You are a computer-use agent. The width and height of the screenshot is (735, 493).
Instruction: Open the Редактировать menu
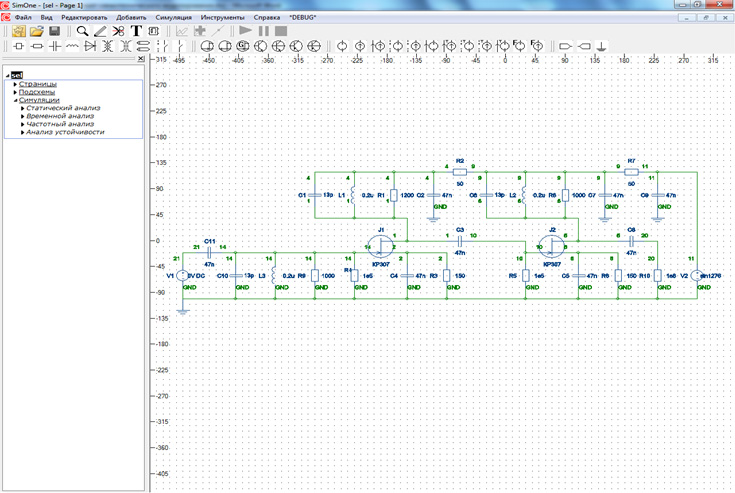(84, 17)
